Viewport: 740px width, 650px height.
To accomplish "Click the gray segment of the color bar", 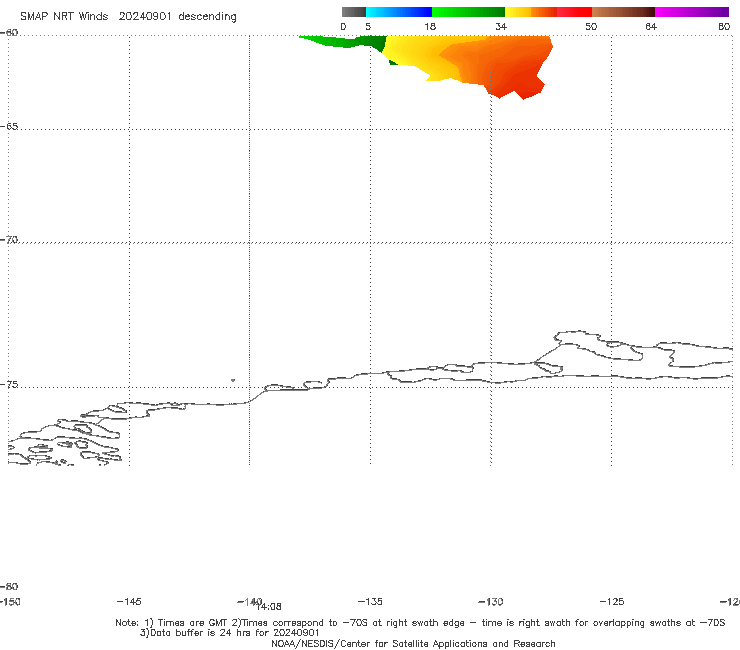I will click(354, 12).
